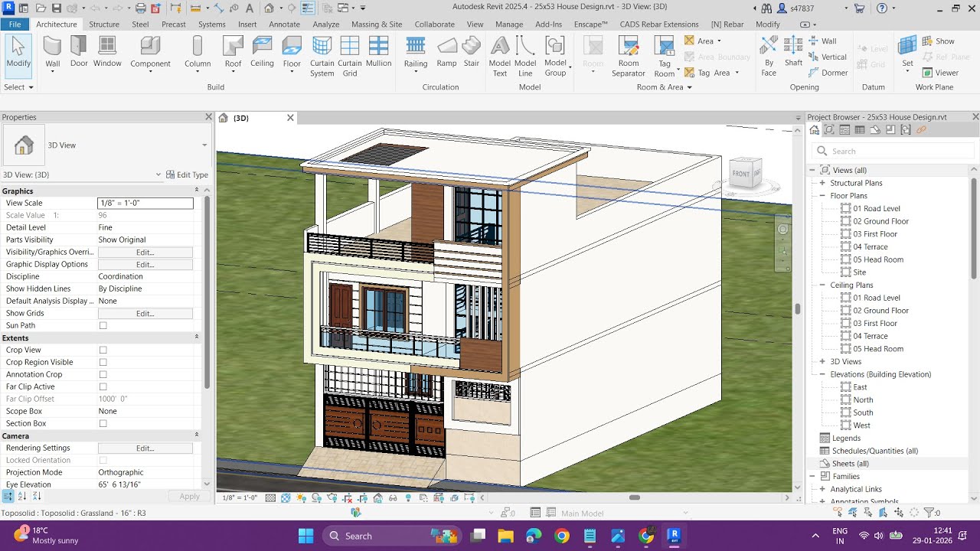Collapse the Graphics properties section

(196, 191)
